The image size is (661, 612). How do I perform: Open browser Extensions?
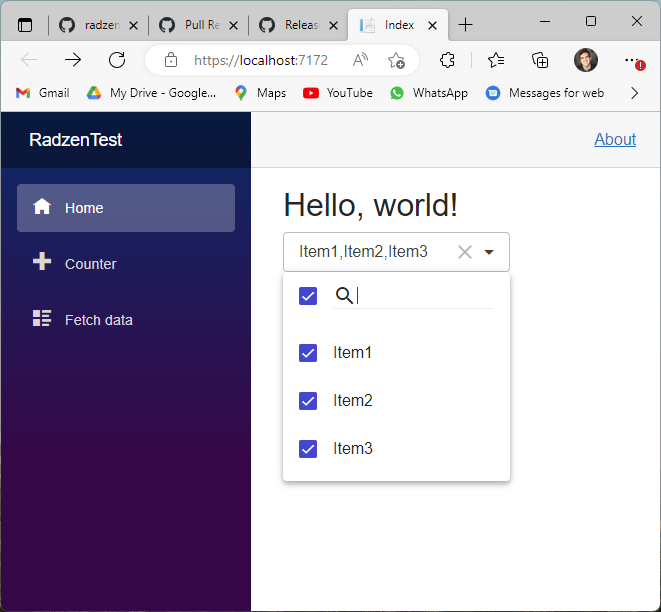coord(447,60)
